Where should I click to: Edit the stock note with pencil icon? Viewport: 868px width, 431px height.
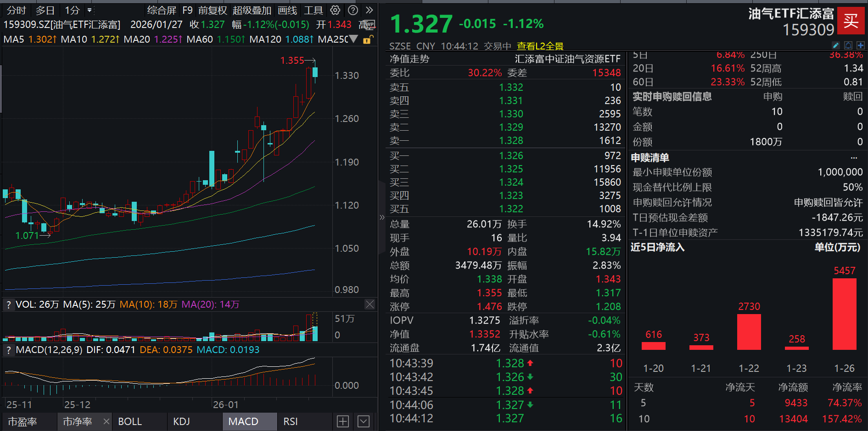click(x=835, y=45)
